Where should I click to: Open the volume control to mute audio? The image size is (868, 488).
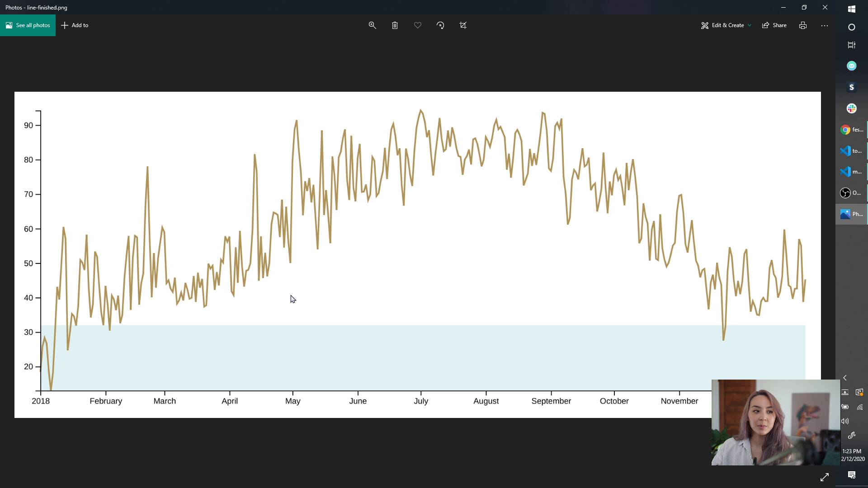coord(845,421)
